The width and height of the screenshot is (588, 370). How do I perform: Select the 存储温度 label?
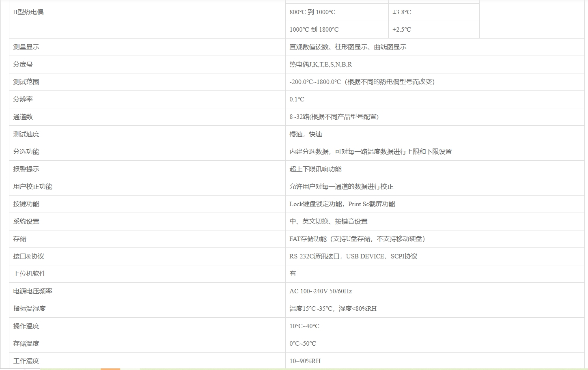tap(26, 344)
